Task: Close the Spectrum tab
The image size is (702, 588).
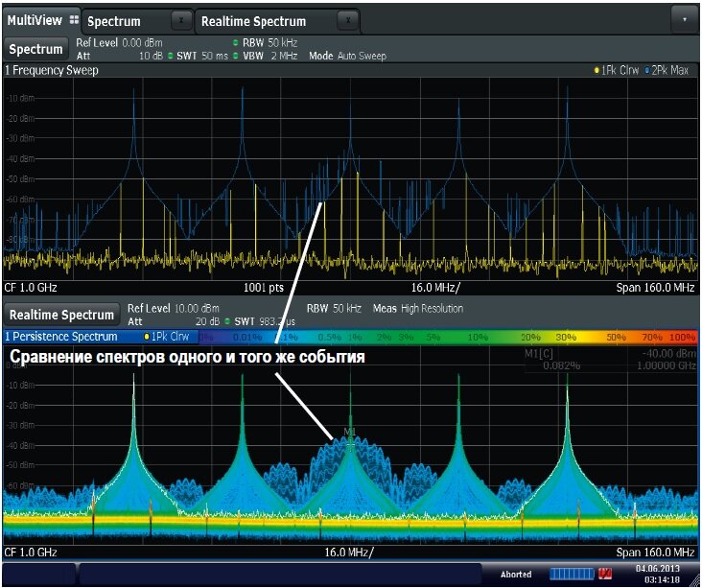Action: coord(181,20)
